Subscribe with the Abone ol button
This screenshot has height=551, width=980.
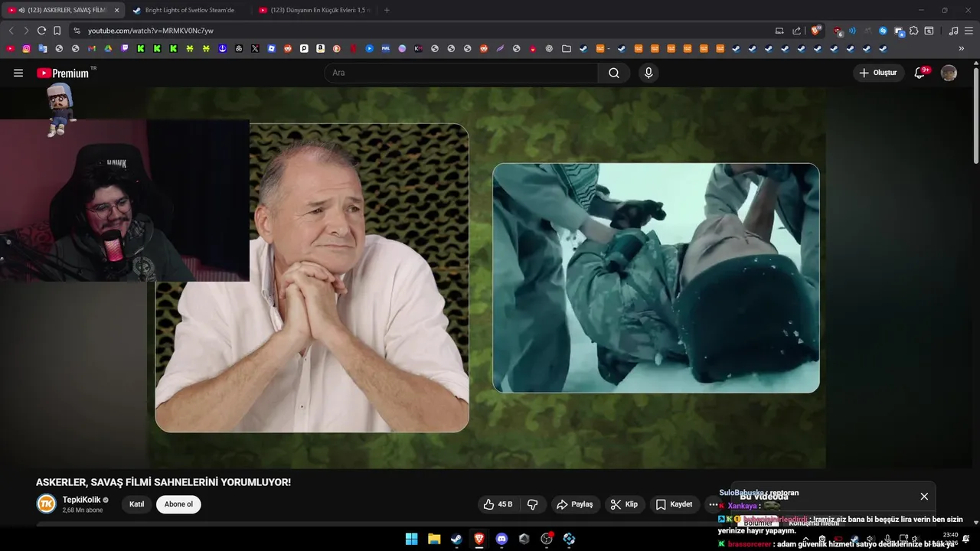pyautogui.click(x=178, y=504)
